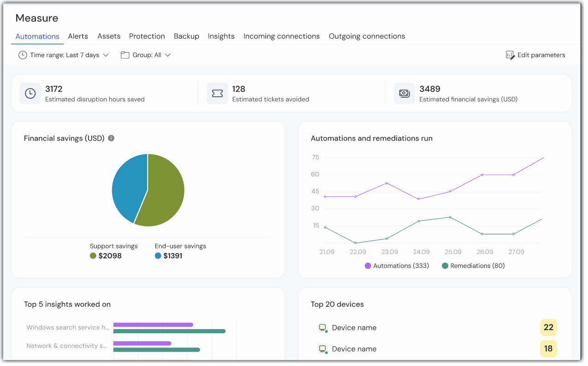Click the Group folder icon

pyautogui.click(x=125, y=55)
